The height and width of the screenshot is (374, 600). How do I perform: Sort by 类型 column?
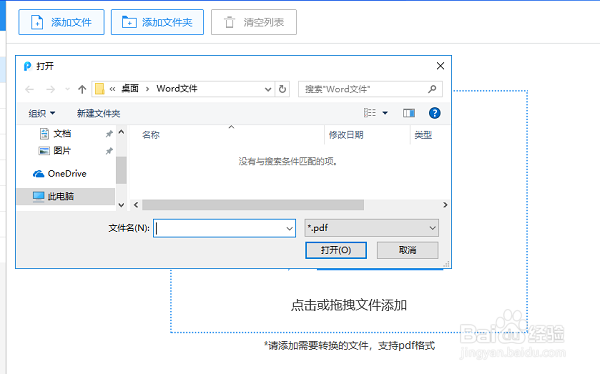[x=423, y=135]
